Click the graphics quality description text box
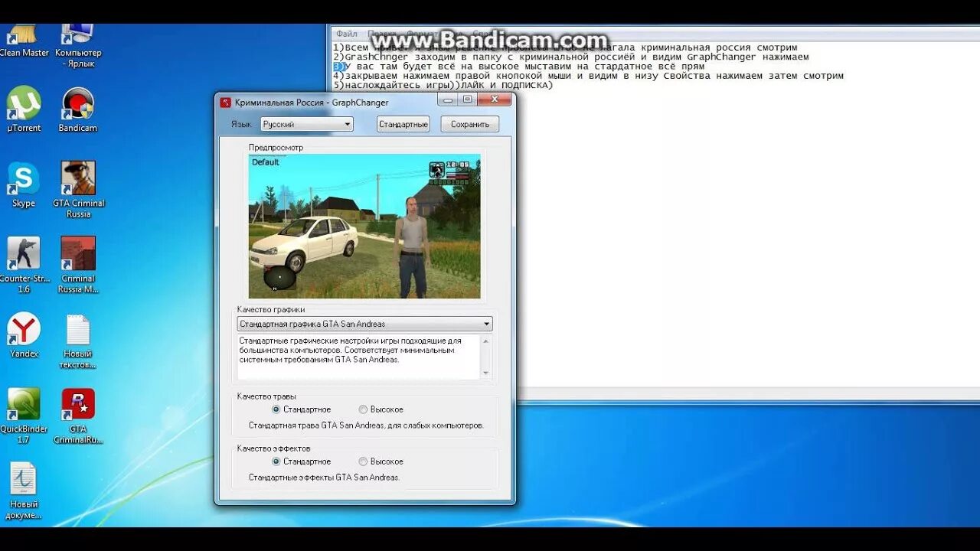Viewport: 980px width, 551px height. [359, 357]
